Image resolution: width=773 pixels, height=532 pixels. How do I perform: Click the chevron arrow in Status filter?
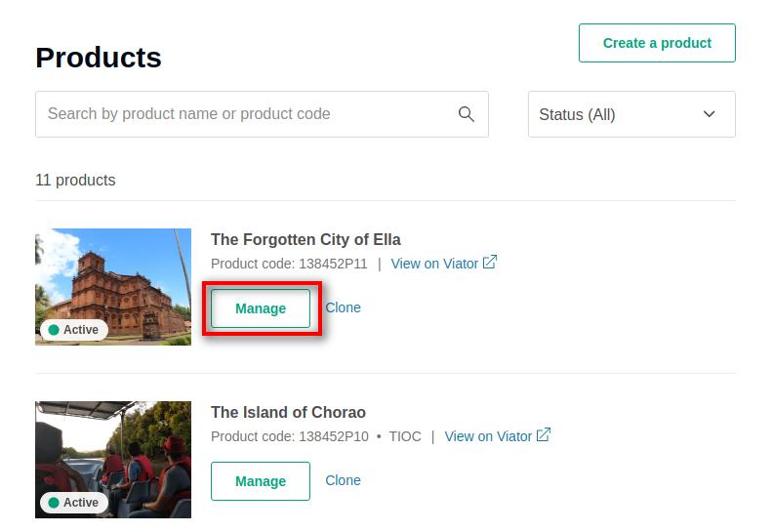[x=710, y=114]
